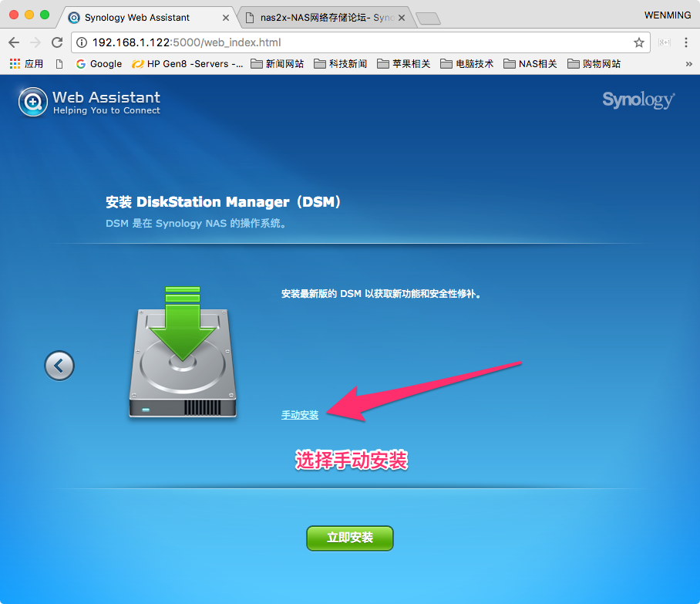Close the Synology Web Assistant tab
700x604 pixels.
click(x=225, y=17)
